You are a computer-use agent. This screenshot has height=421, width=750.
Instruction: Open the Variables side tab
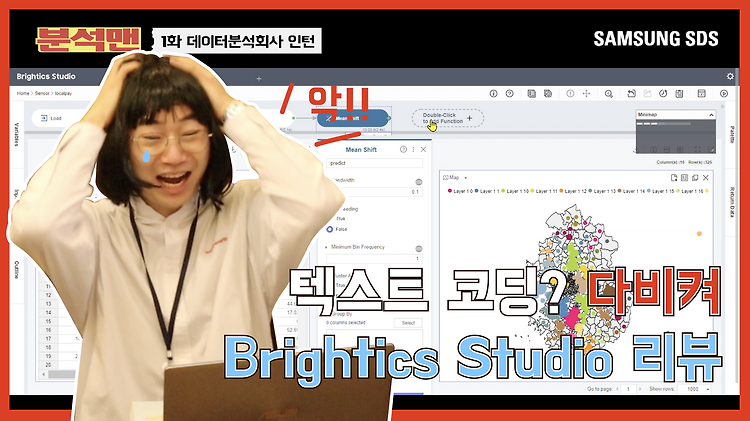(17, 135)
